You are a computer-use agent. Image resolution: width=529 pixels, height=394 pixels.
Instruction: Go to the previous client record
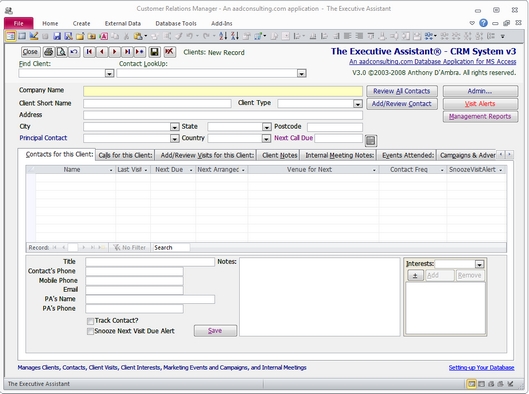pyautogui.click(x=102, y=52)
